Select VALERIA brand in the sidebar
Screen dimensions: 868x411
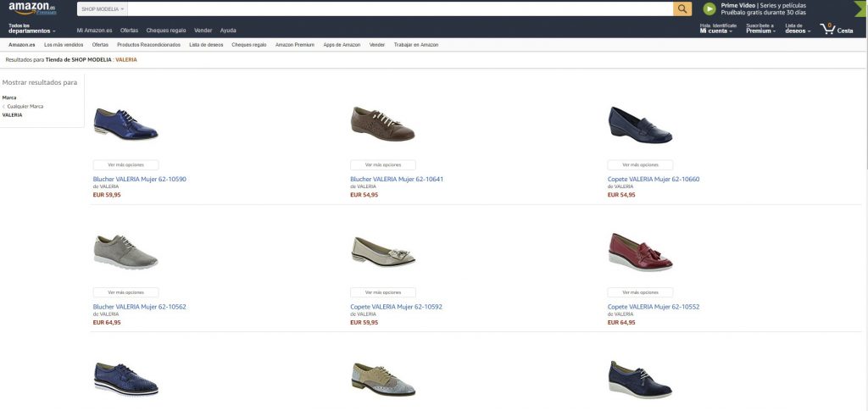[x=12, y=115]
